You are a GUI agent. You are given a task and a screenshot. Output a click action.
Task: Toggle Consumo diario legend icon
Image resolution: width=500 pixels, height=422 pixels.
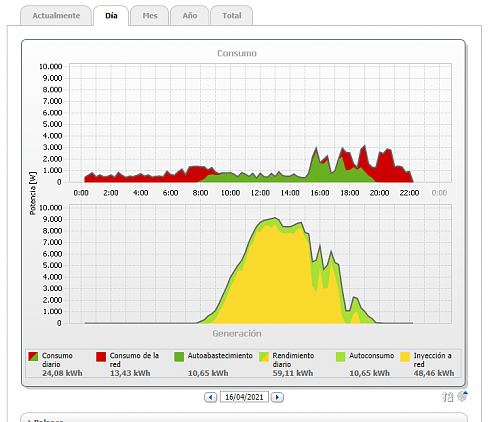point(33,356)
